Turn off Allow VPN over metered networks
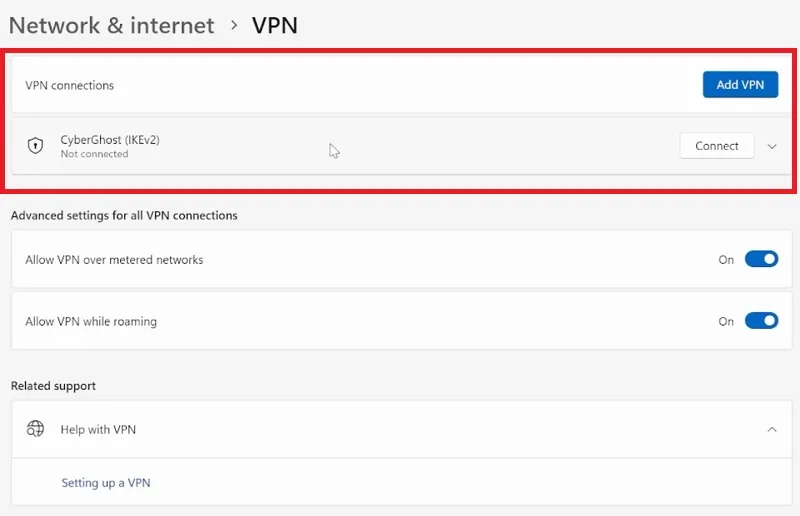This screenshot has width=800, height=516. [761, 259]
